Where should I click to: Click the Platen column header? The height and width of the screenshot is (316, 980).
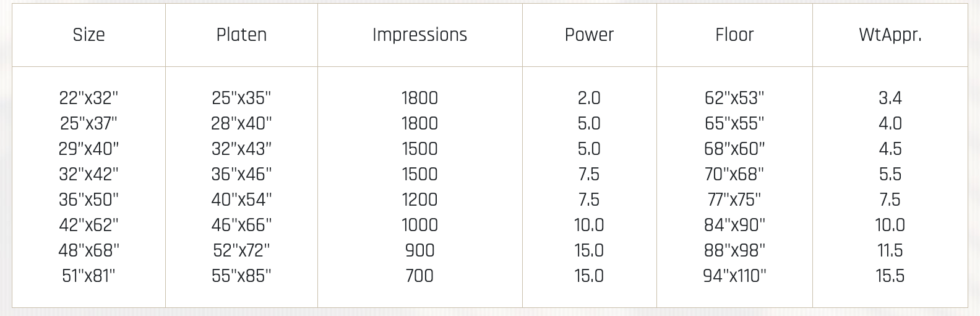(241, 35)
